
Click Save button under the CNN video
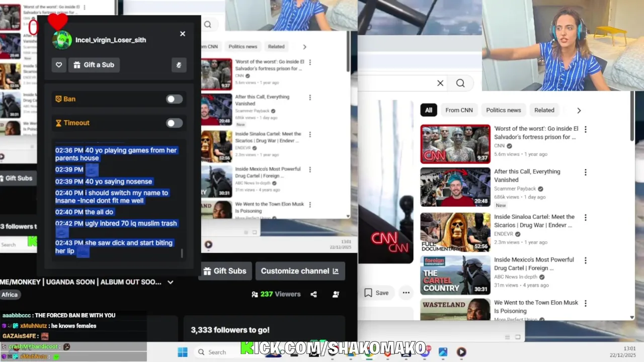coord(376,293)
